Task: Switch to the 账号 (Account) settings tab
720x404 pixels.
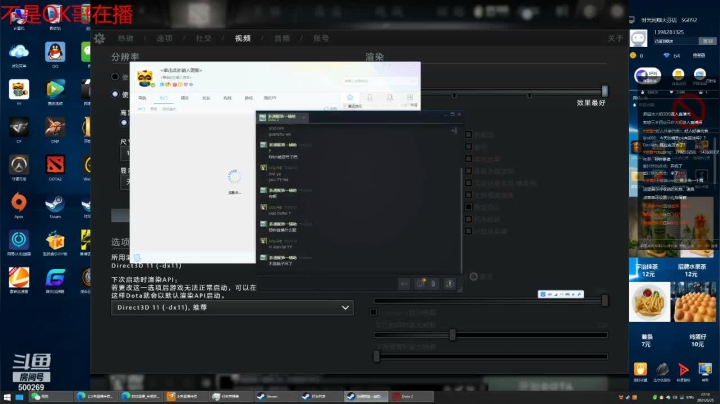Action: tap(321, 39)
